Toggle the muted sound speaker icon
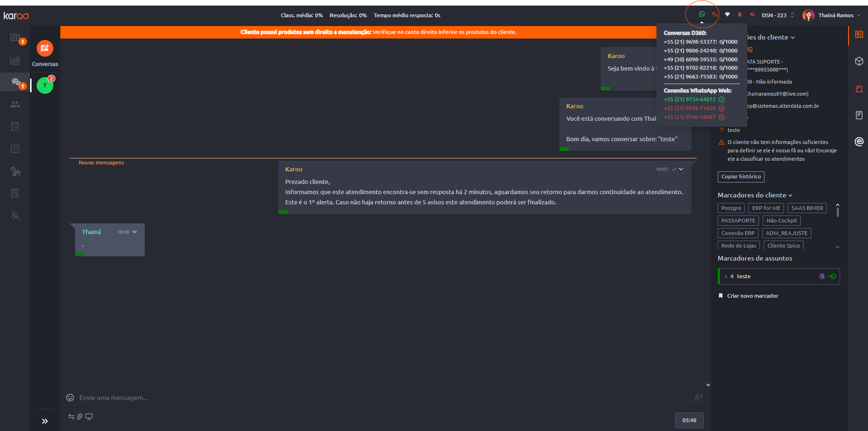 752,15
